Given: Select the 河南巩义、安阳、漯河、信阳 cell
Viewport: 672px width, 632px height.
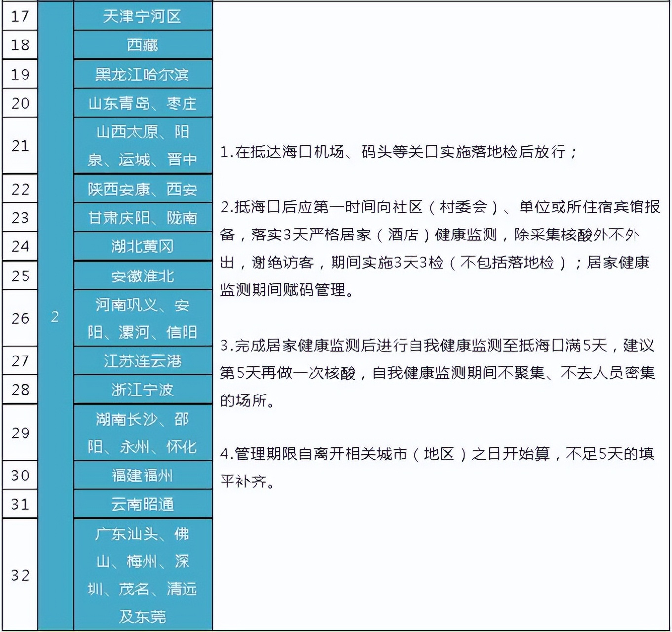Looking at the screenshot, I should pos(143,318).
